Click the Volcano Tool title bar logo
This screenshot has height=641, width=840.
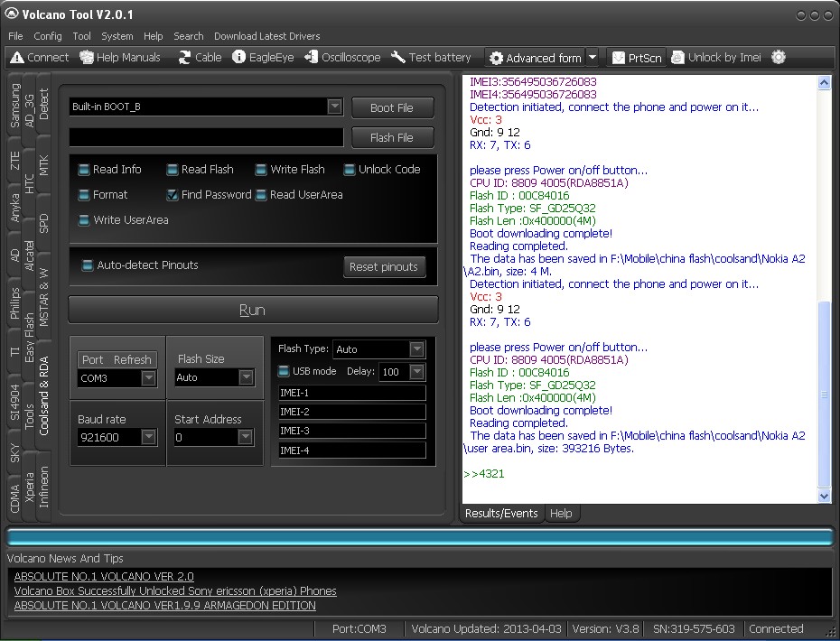pyautogui.click(x=11, y=14)
